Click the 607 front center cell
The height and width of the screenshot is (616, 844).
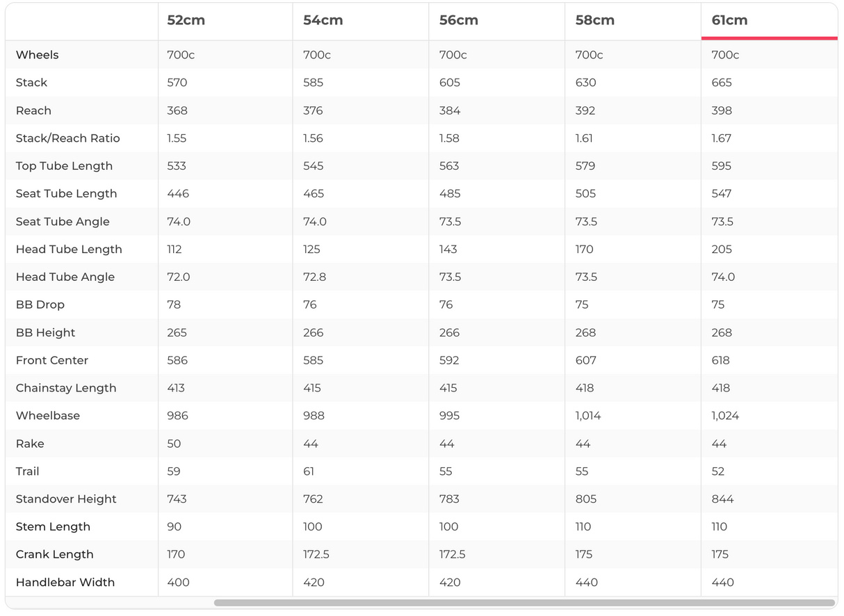click(x=585, y=360)
